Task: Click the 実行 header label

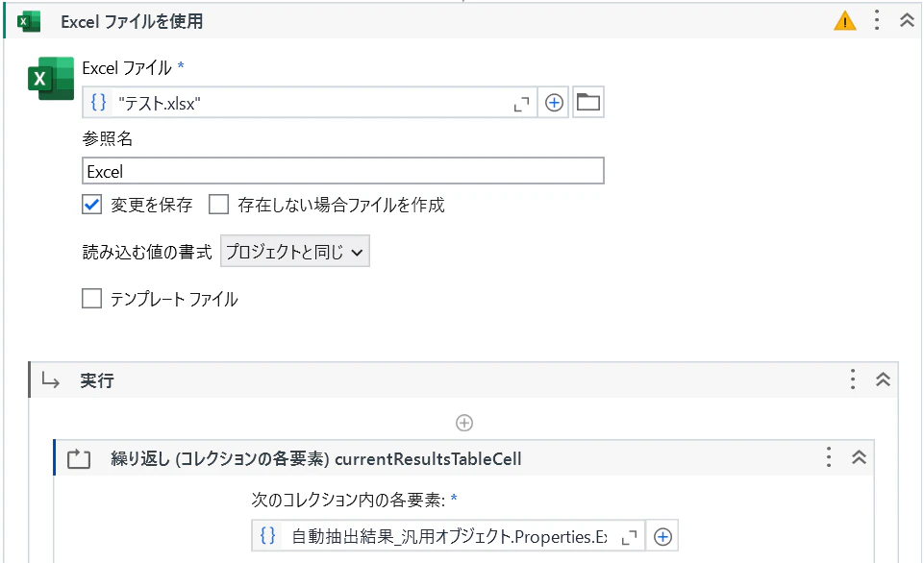Action: pyautogui.click(x=97, y=380)
